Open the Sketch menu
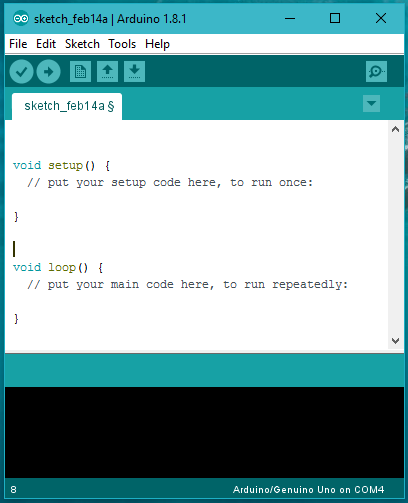This screenshot has width=408, height=503. click(x=82, y=44)
